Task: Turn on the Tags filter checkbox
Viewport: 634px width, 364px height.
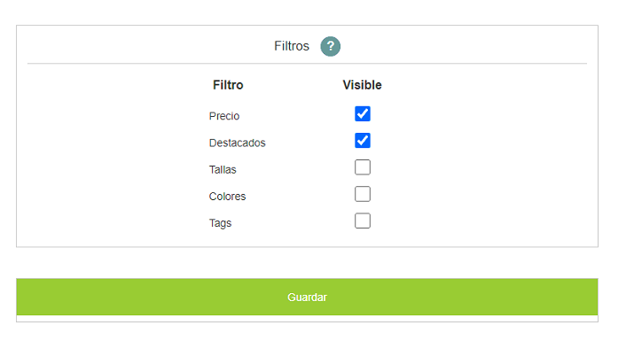Action: tap(363, 221)
